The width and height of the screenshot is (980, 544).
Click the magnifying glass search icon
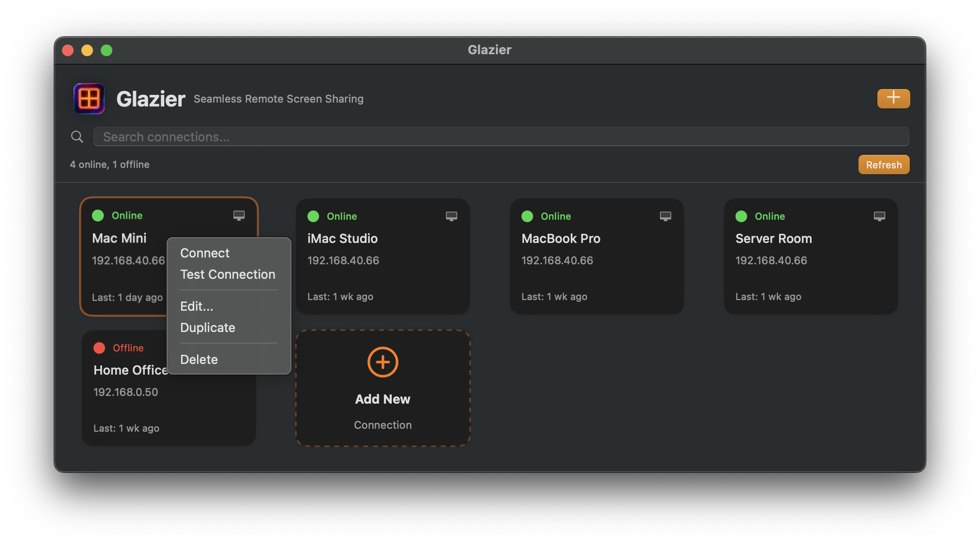77,136
